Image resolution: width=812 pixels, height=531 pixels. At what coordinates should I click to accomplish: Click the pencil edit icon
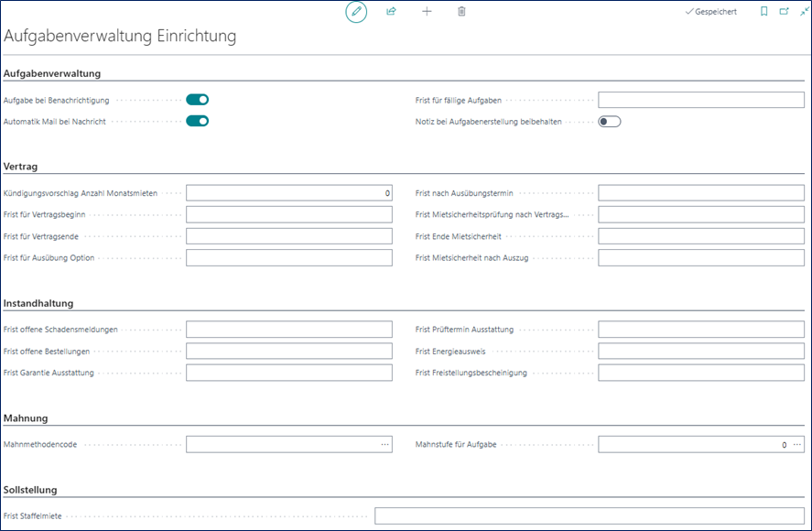(356, 12)
